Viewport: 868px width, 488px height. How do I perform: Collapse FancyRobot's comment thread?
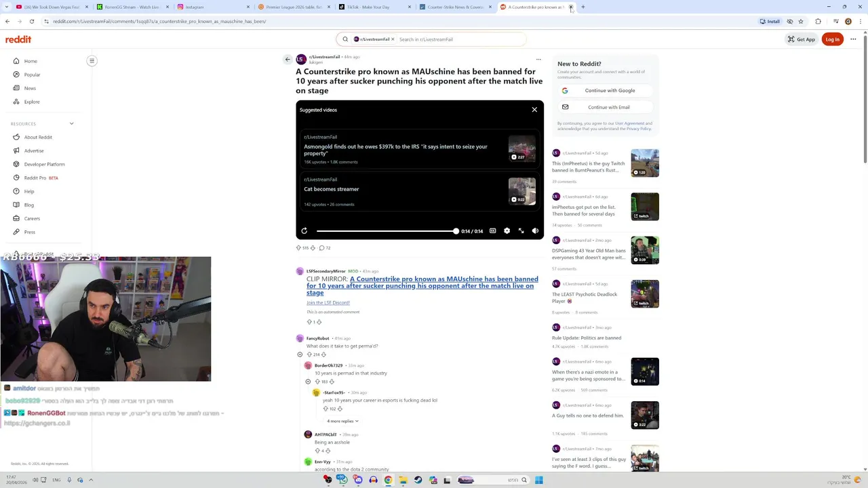(x=300, y=354)
